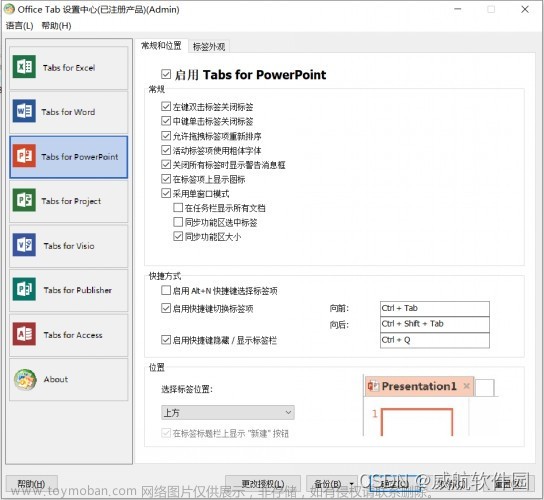The width and height of the screenshot is (544, 500).
Task: Toggle 关闭所有标签时显示警告消息框
Action: pyautogui.click(x=166, y=164)
